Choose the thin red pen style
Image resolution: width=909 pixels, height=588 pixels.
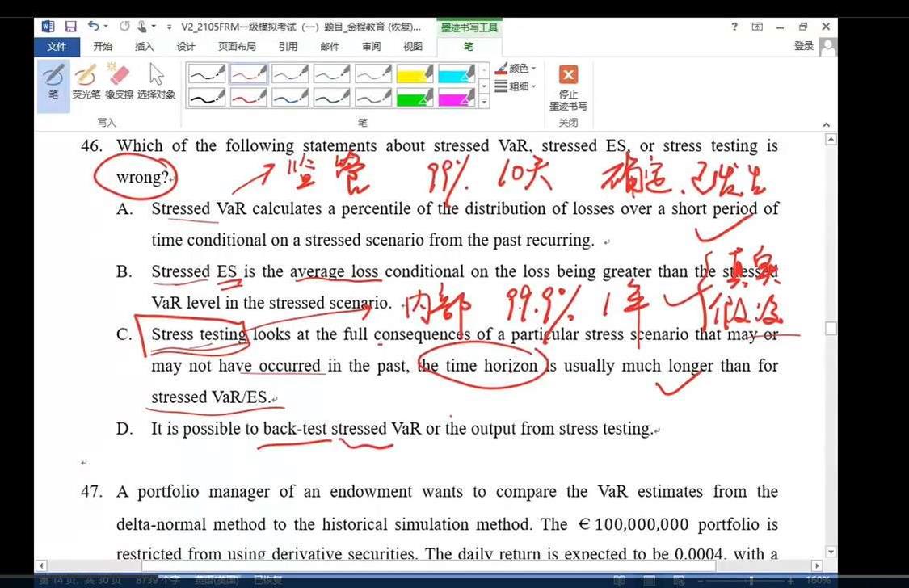[x=248, y=74]
